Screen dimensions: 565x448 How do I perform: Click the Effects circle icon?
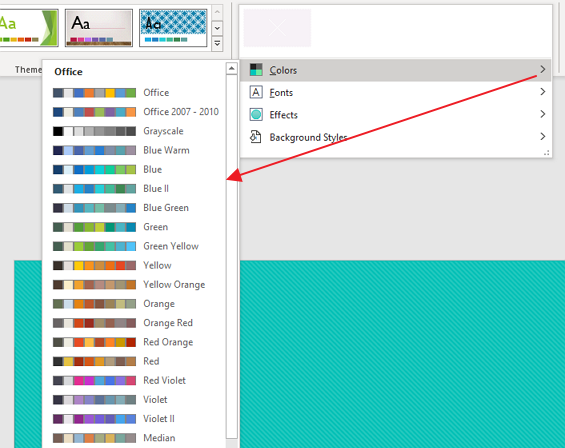click(x=256, y=115)
